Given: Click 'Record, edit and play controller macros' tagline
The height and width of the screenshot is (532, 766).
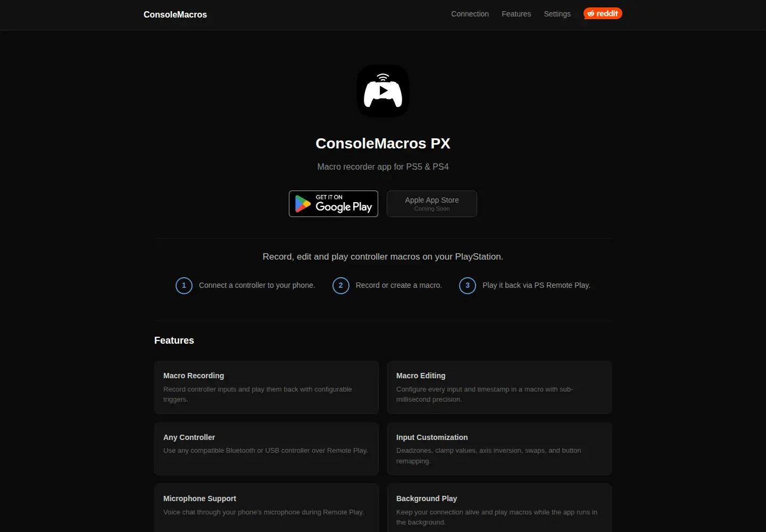Looking at the screenshot, I should (383, 256).
